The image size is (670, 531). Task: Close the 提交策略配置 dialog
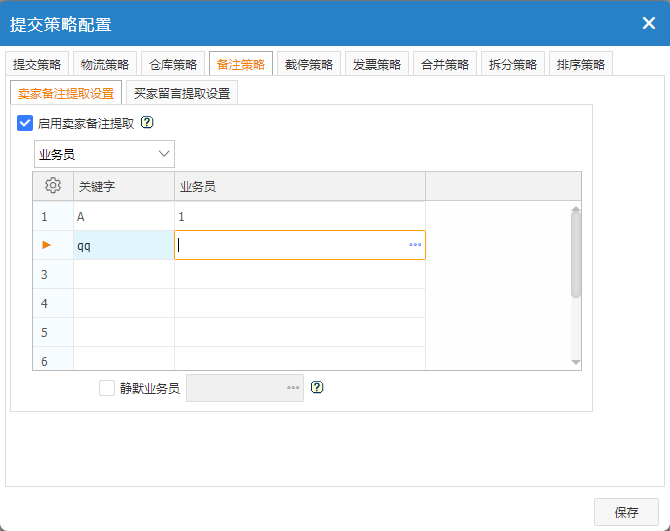pos(648,23)
